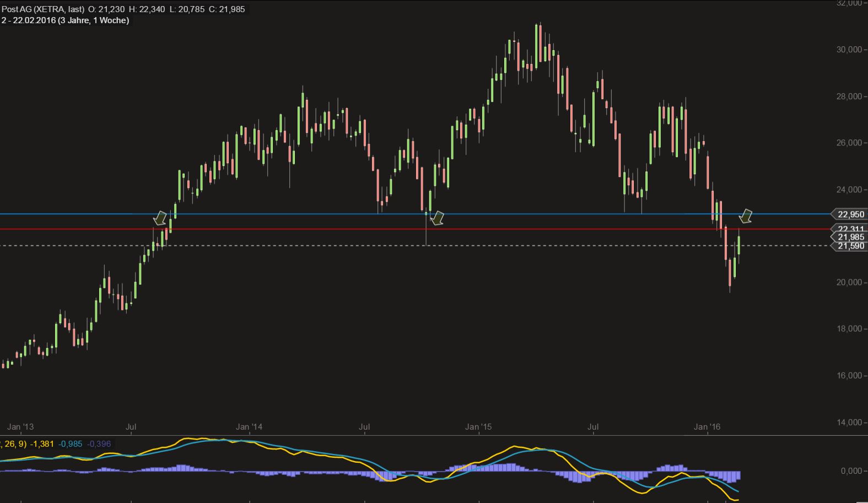Click the Jul label between Jan '15 and Jan '16
Image resolution: width=868 pixels, height=503 pixels.
[x=593, y=426]
